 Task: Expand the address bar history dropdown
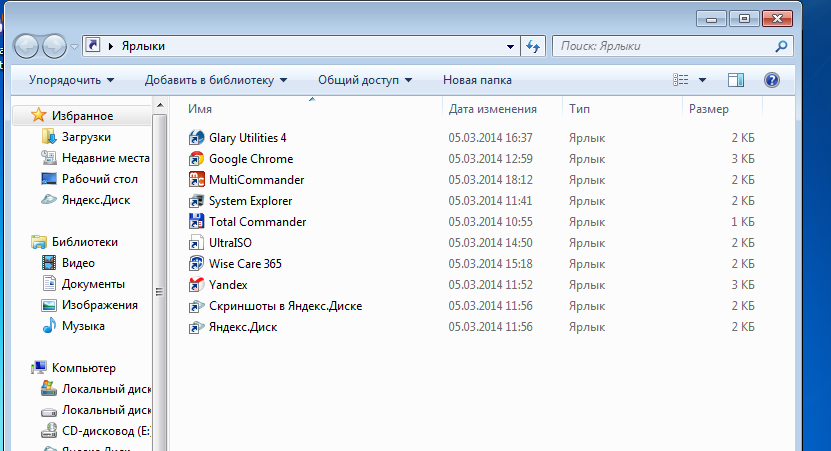click(x=510, y=47)
